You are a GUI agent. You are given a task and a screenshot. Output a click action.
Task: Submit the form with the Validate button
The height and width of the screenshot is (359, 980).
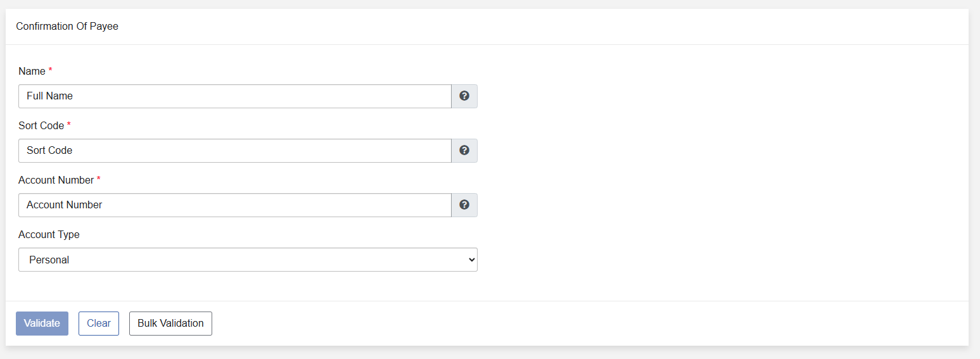pos(42,323)
